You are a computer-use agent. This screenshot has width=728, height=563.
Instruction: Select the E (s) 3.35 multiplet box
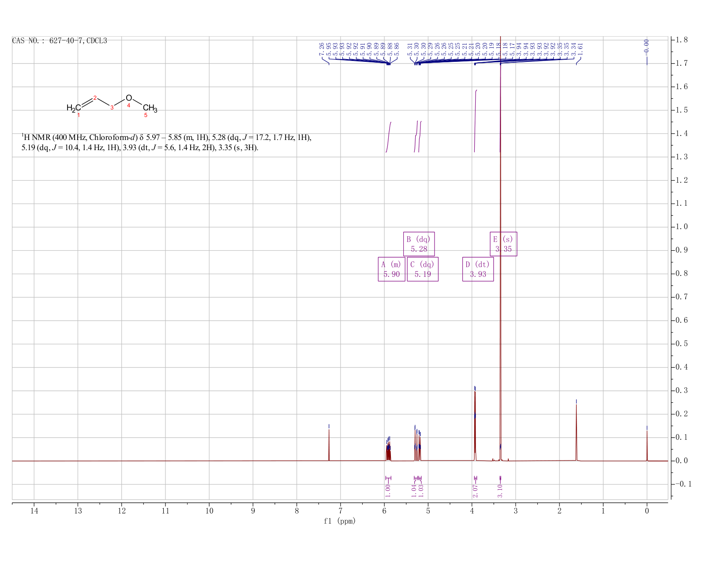tap(503, 244)
